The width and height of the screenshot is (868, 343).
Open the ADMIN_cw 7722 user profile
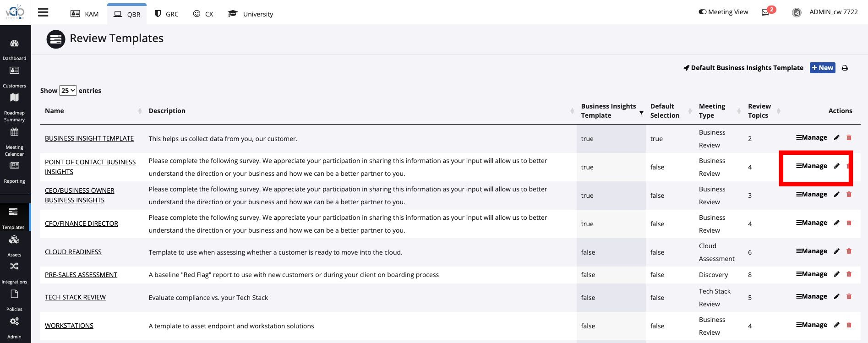(833, 12)
